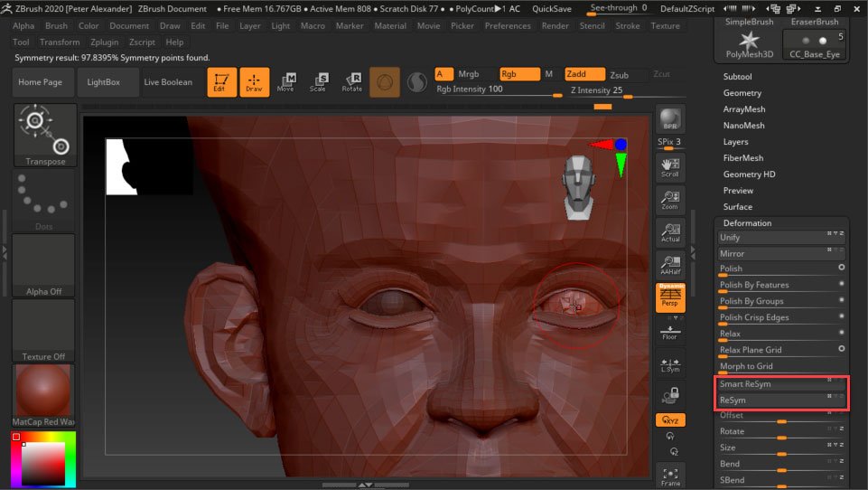The height and width of the screenshot is (490, 868).
Task: Switch to the Scale tool
Action: click(318, 82)
